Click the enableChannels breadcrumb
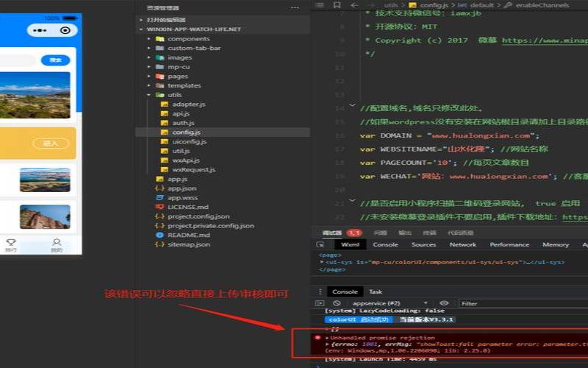The image size is (588, 368). coord(542,5)
